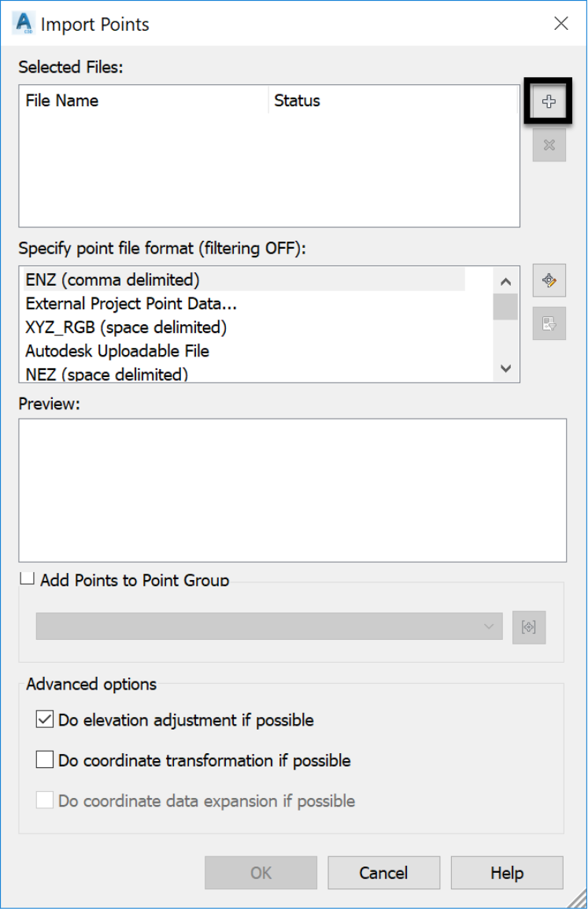Click the format list scroll-down arrow
Viewport: 588px width, 909px height.
(x=505, y=368)
